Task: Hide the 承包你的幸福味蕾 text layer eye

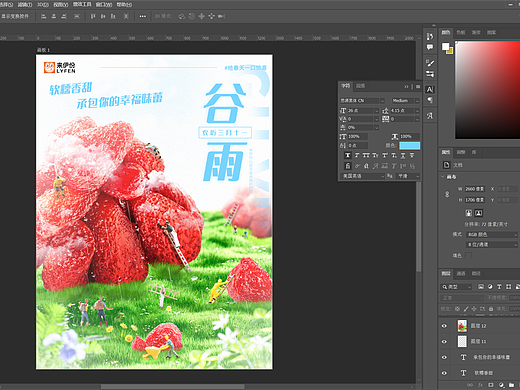Action: pos(444,357)
